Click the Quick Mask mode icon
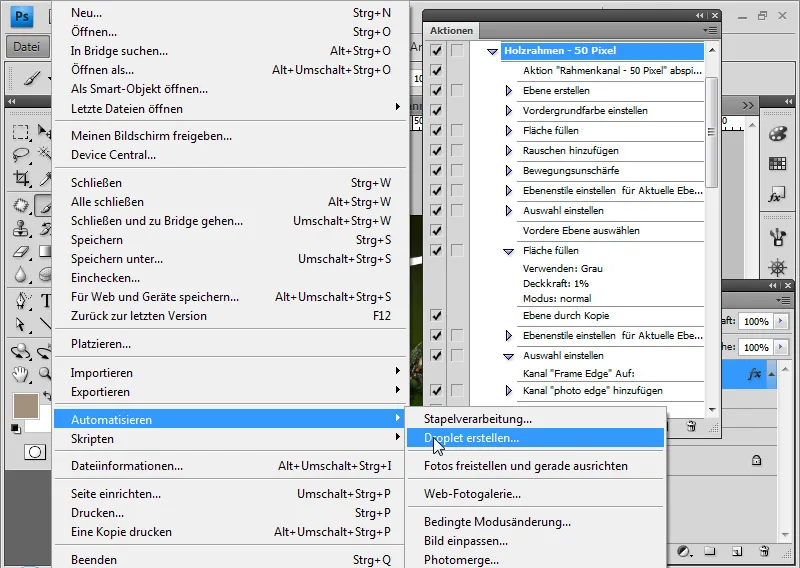Screen dimensions: 800x568 click(35, 452)
